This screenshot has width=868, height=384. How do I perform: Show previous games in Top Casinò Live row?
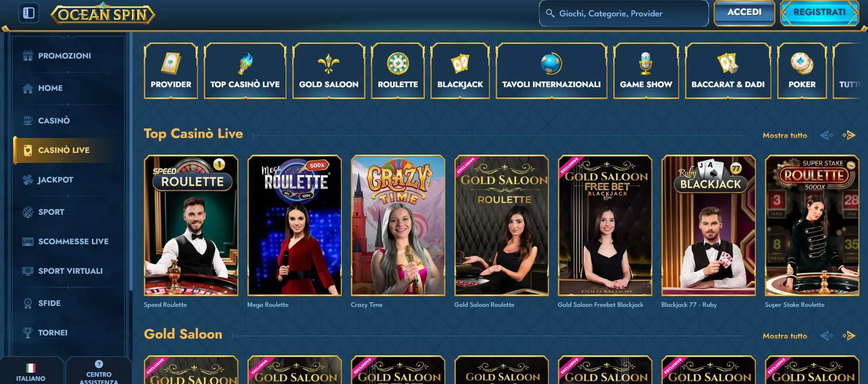pos(827,135)
